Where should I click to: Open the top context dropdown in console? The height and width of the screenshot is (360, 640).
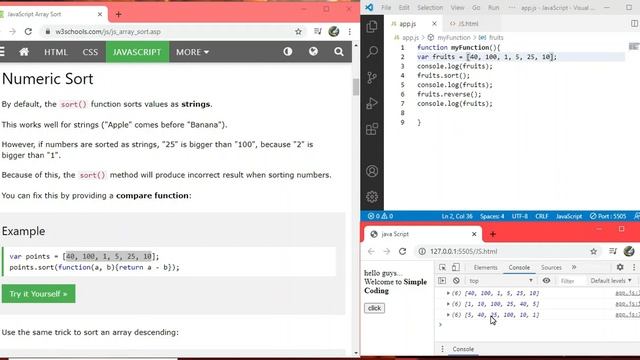(500, 281)
